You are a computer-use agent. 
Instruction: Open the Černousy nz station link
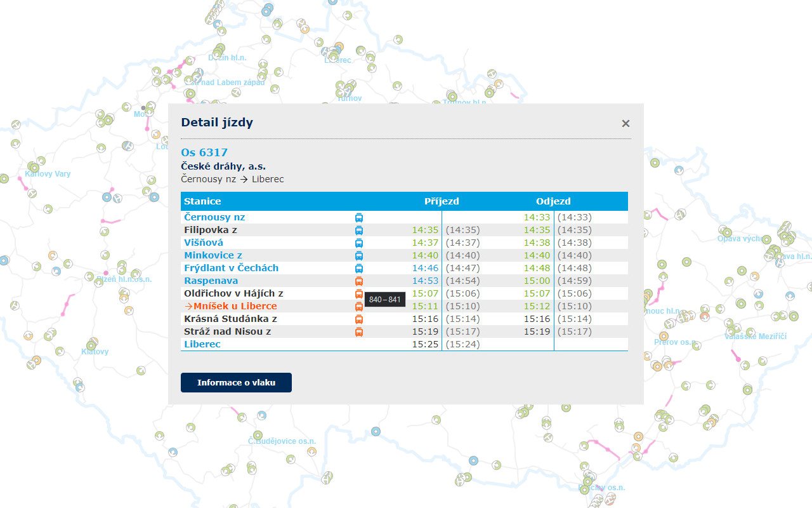click(214, 217)
